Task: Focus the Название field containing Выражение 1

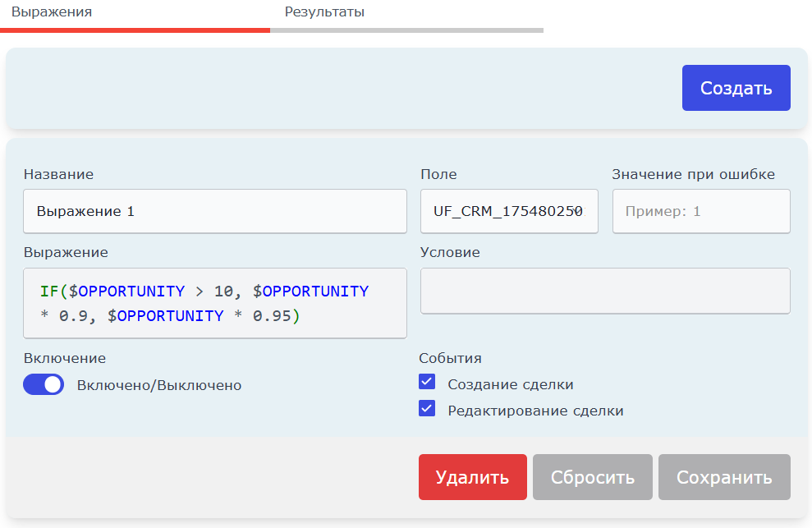Action: (215, 211)
